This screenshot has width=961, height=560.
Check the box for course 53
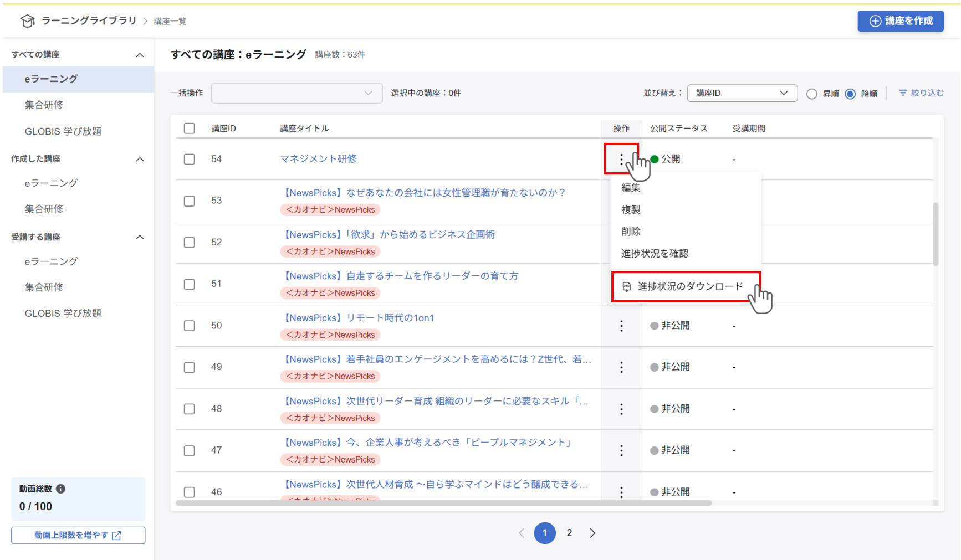click(x=190, y=201)
